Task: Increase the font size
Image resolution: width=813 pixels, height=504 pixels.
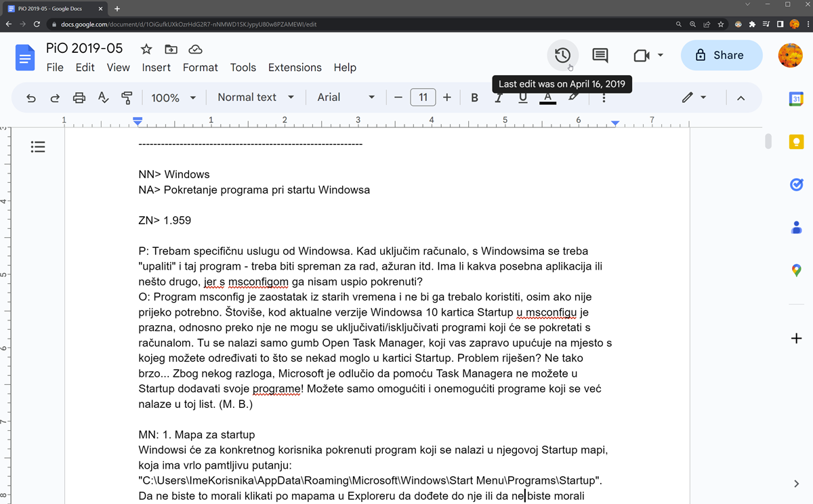Action: (447, 98)
